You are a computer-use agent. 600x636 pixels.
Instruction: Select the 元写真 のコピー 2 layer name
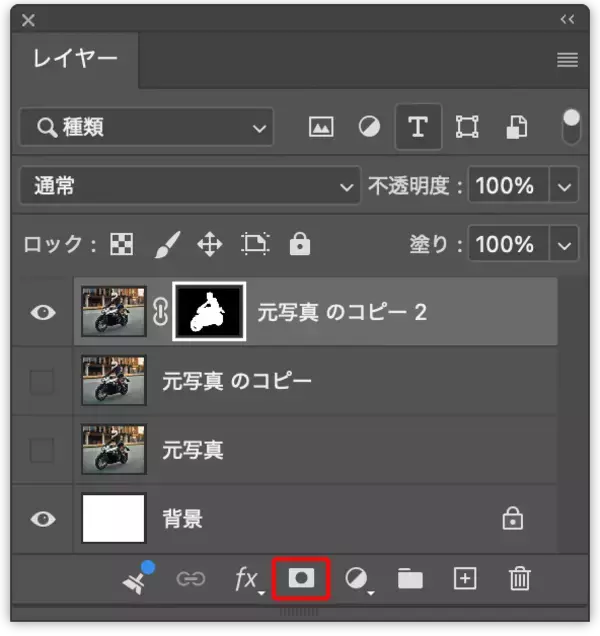[342, 312]
